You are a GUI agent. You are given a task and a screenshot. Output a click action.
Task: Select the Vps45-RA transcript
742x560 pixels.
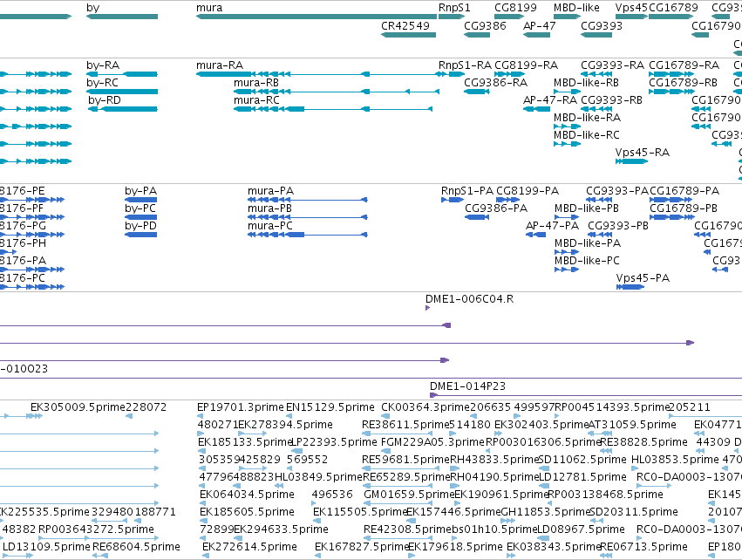(x=631, y=161)
